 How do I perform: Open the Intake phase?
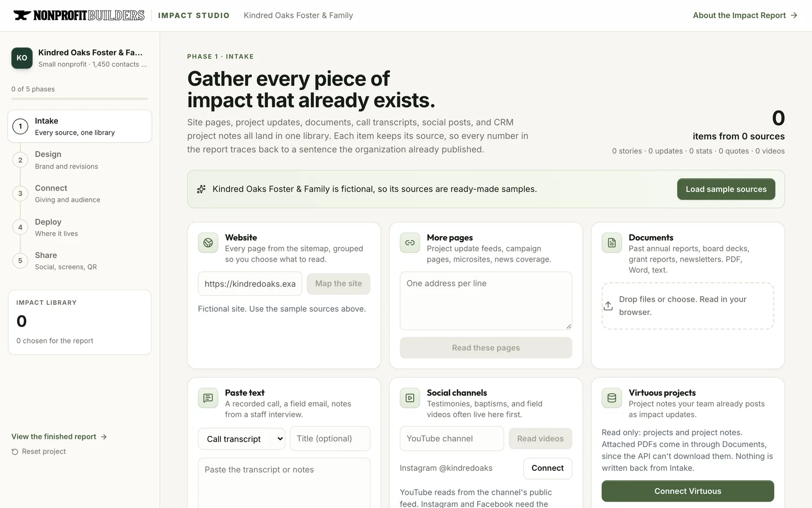[x=80, y=126]
